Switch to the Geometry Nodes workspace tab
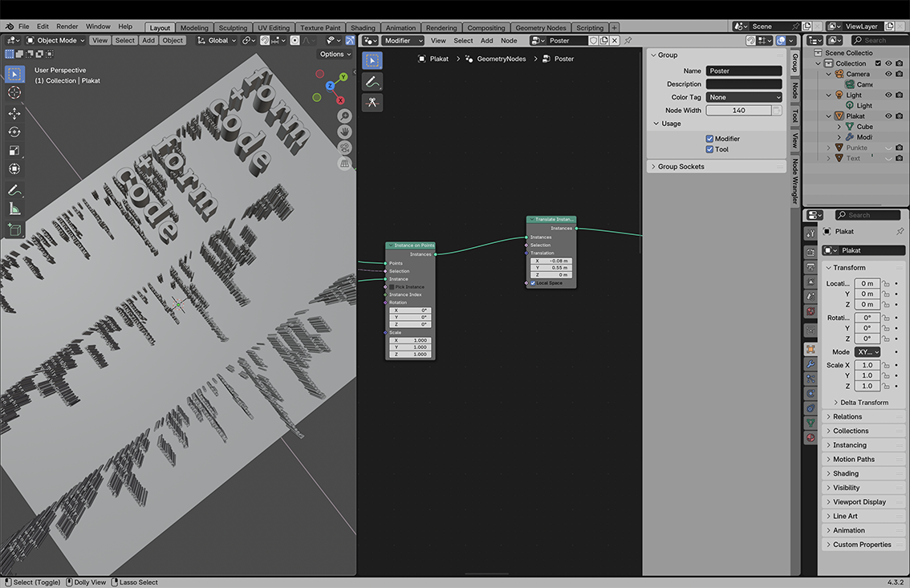This screenshot has height=588, width=910. pos(540,28)
